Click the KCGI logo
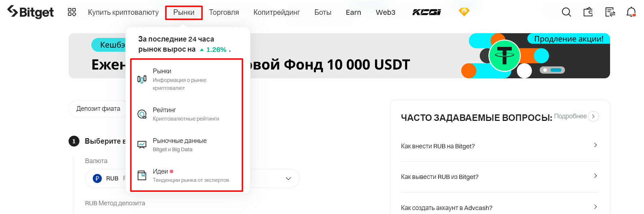 pos(427,12)
